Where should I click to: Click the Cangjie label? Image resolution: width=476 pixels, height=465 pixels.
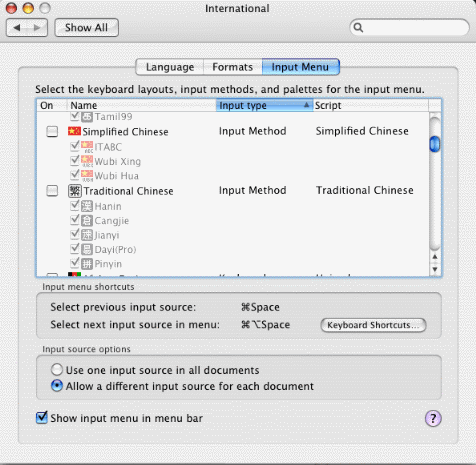tap(112, 221)
